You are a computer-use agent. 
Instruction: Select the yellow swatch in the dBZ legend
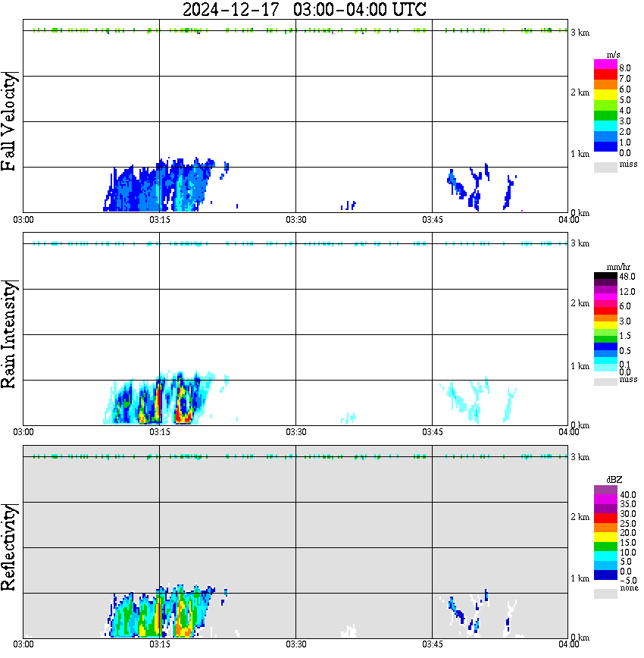pos(605,537)
